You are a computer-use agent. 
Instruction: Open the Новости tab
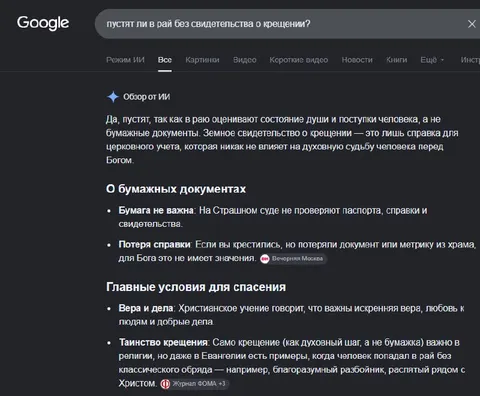point(357,60)
